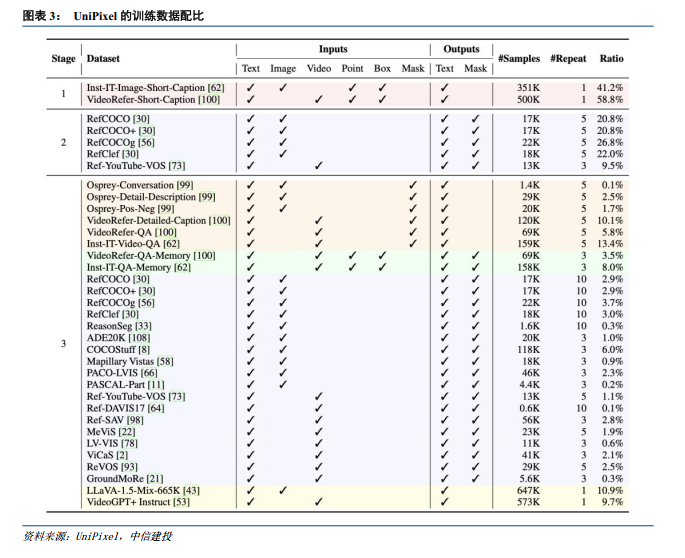Click the 58.8% ratio value

point(610,100)
